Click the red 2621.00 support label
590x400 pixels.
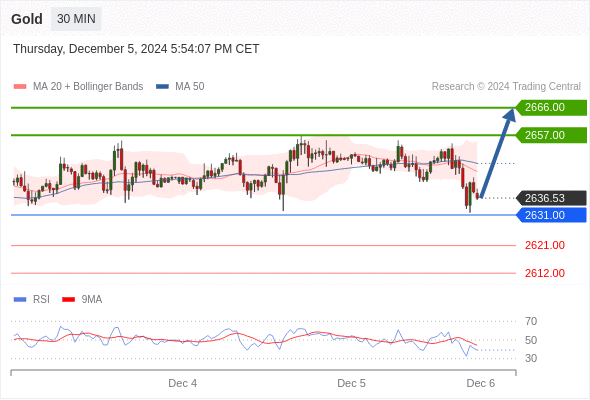click(544, 245)
